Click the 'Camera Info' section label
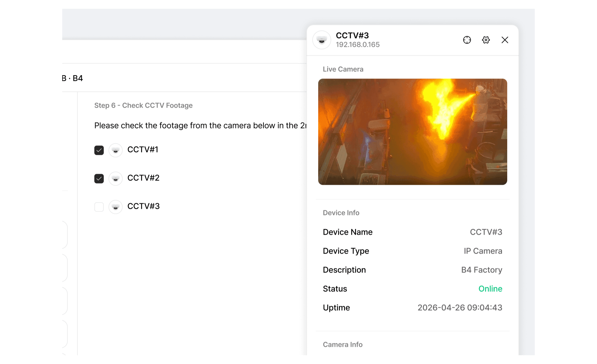Image resolution: width=597 pixels, height=364 pixels. (x=343, y=345)
